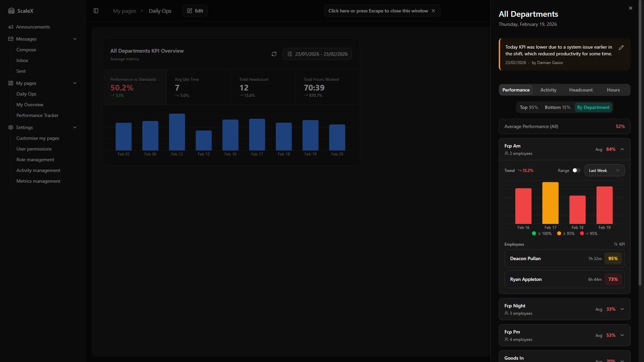Select the Bottom 15% filter option
The height and width of the screenshot is (362, 644).
tap(557, 107)
